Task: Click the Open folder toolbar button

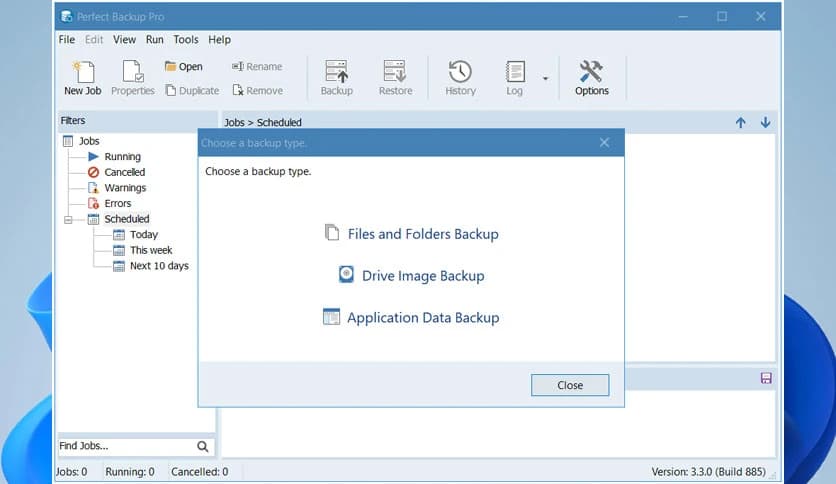Action: tap(183, 66)
